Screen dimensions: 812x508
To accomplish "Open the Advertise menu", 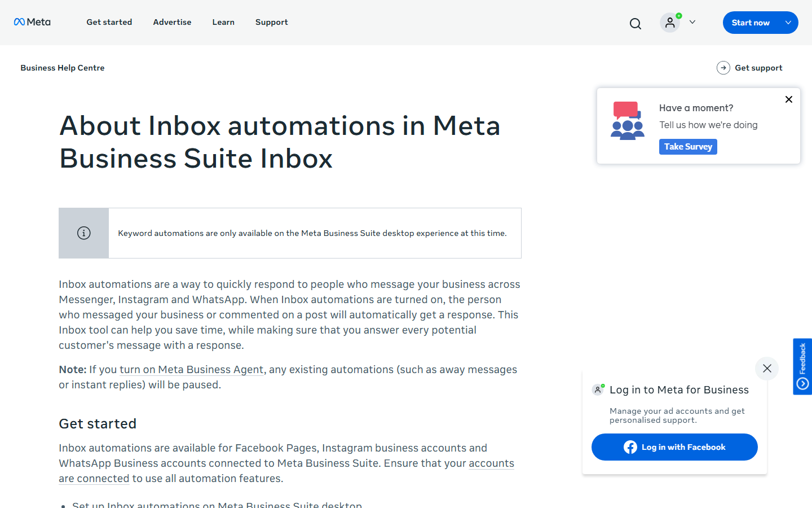I will click(172, 22).
